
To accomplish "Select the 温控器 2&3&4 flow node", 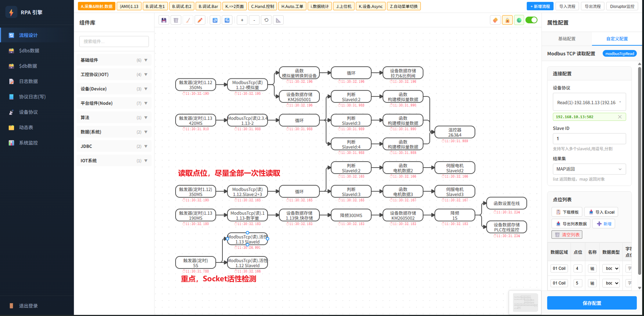I will click(x=455, y=132).
